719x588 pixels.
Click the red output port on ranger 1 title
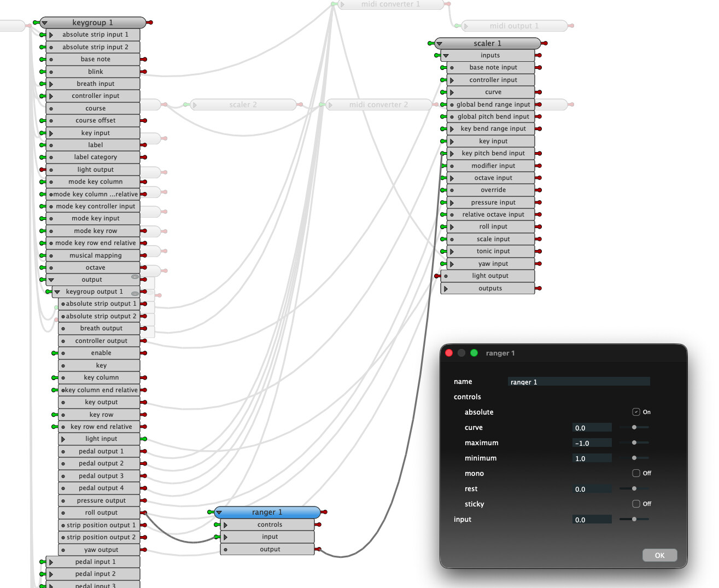(x=325, y=512)
